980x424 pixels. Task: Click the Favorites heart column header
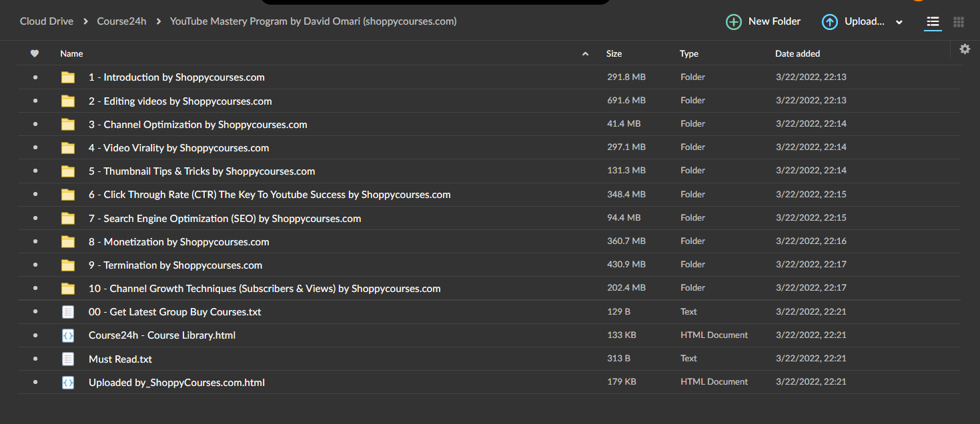35,53
